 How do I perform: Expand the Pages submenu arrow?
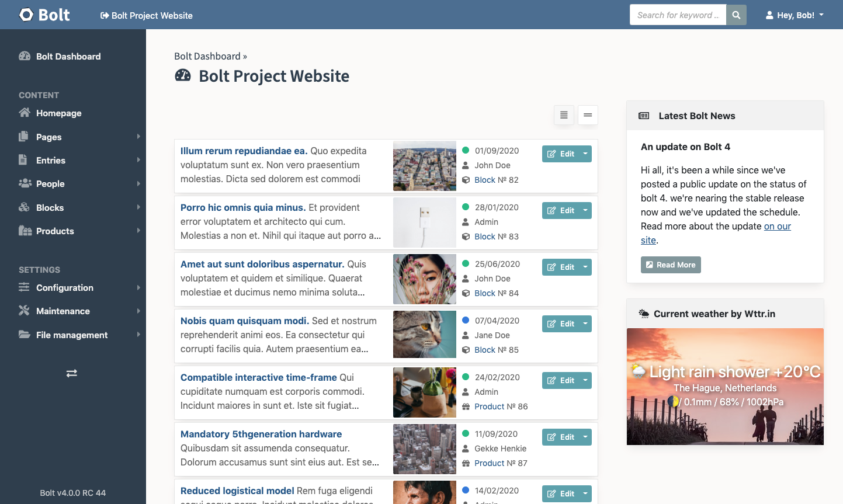[x=138, y=137]
